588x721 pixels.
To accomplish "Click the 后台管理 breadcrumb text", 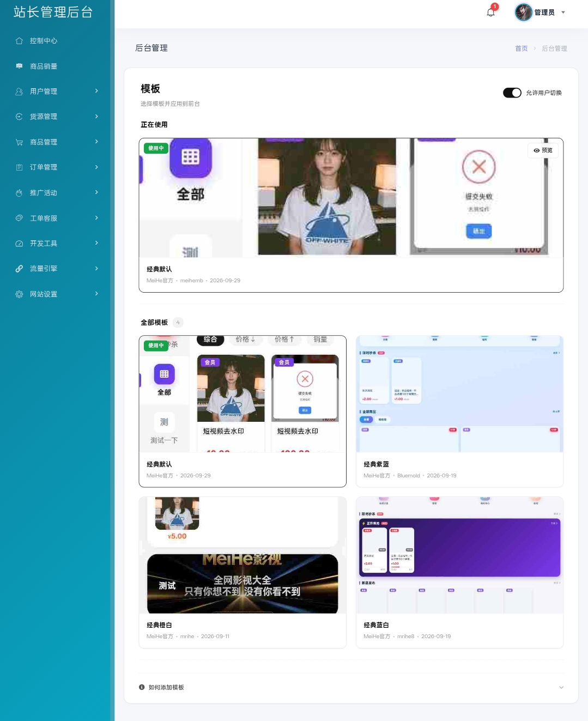I will 554,49.
